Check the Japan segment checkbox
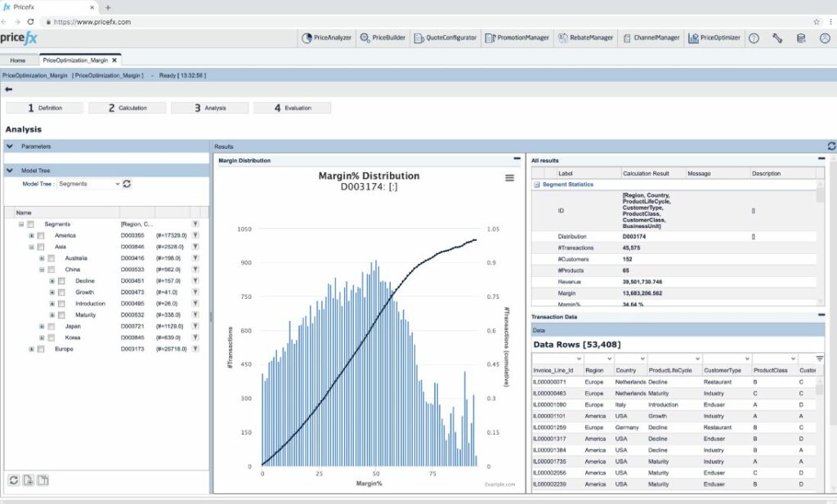 [51, 327]
